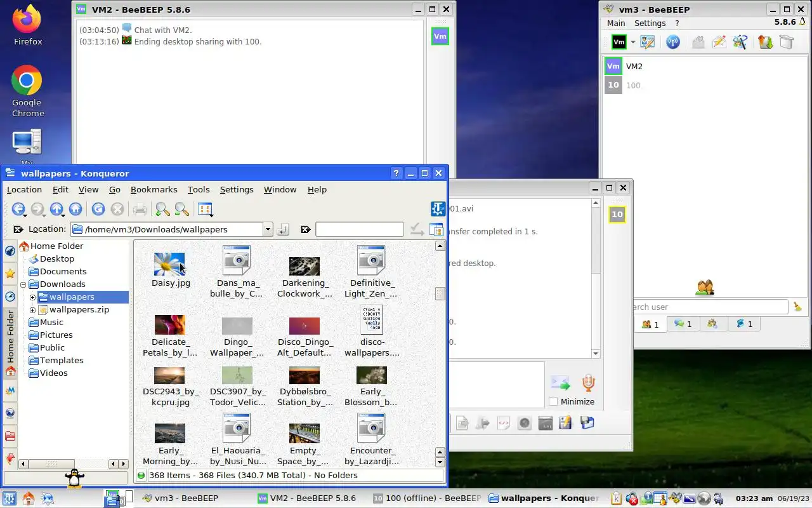Record a voice message with microphone icon
The height and width of the screenshot is (508, 812).
coord(588,383)
